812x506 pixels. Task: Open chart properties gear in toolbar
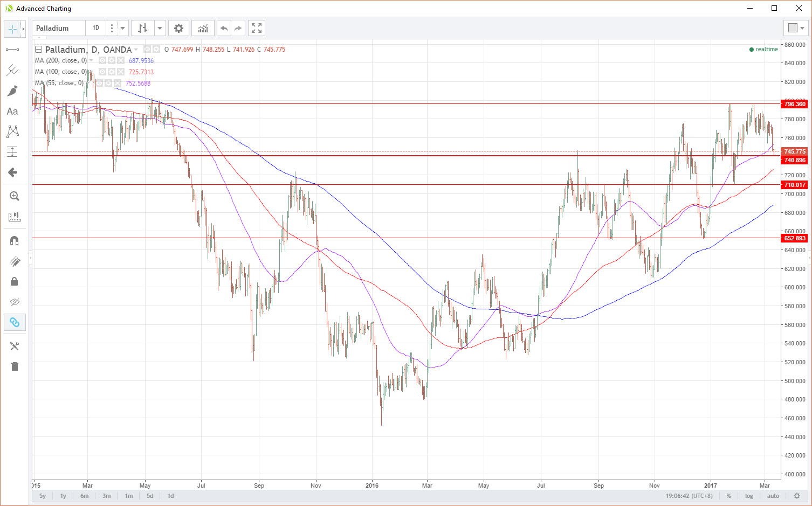click(178, 28)
